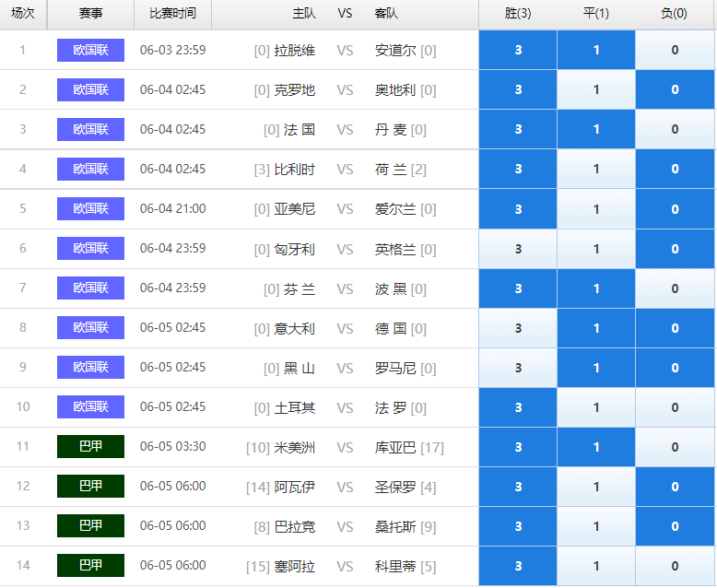
Task: Toggle loss (0) for 亚美尼 vs 爱尔兰
Action: (x=675, y=209)
